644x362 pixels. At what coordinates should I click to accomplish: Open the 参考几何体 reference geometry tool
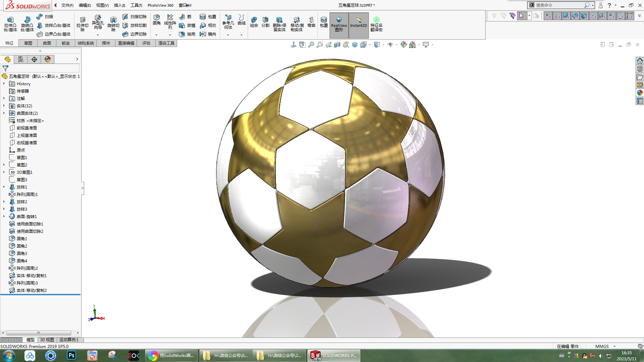[228, 22]
